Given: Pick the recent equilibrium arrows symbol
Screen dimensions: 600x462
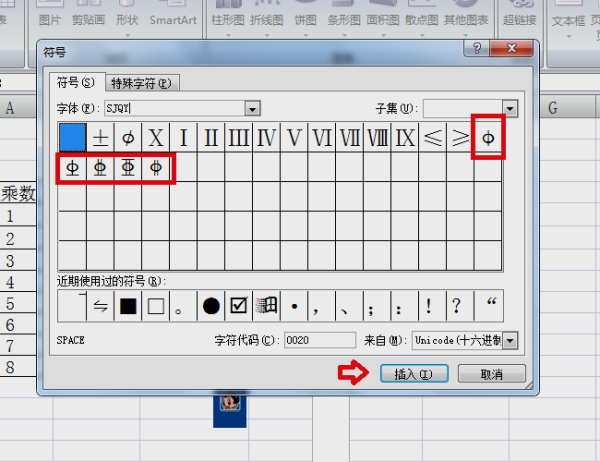Looking at the screenshot, I should point(100,306).
